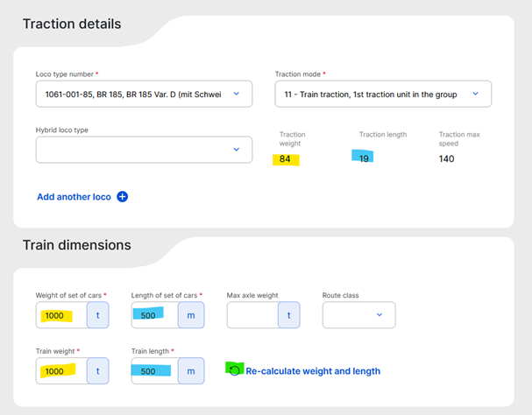Open the Route class dropdown
The height and width of the screenshot is (415, 532).
tap(359, 315)
